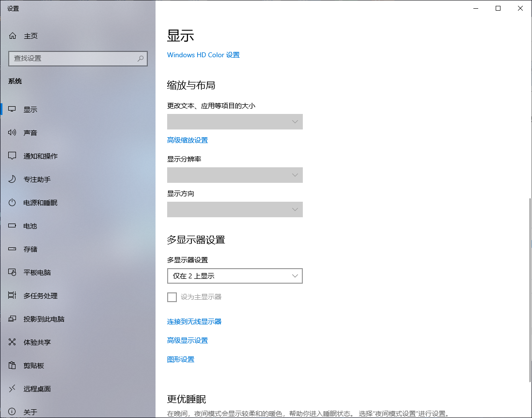Open the 显示分辨率 dropdown

click(235, 175)
